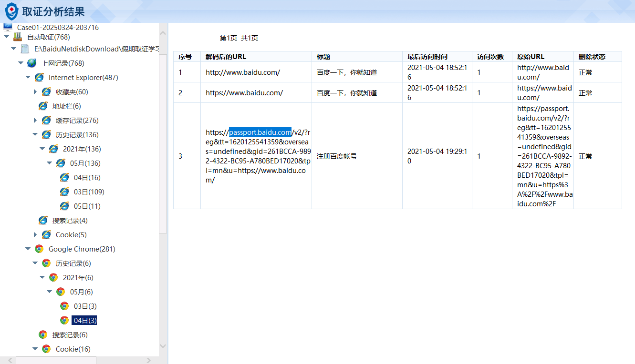Click the IE icon beside 2021年(136)
The width and height of the screenshot is (635, 364).
pyautogui.click(x=53, y=149)
